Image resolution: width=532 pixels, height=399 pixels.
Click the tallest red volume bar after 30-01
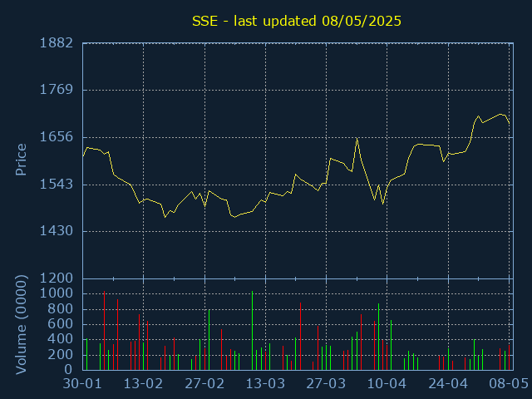point(104,331)
